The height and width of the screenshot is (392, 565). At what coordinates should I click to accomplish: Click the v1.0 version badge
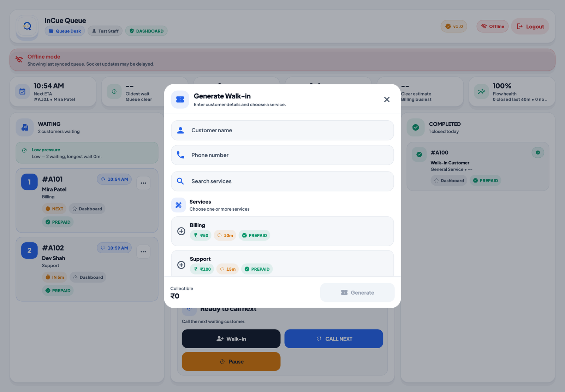click(x=454, y=26)
